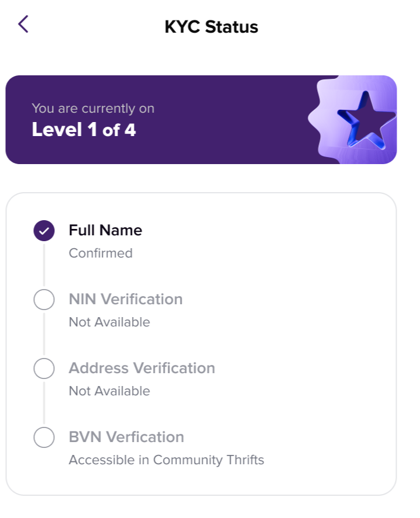Open the BVN Verification step

[126, 437]
